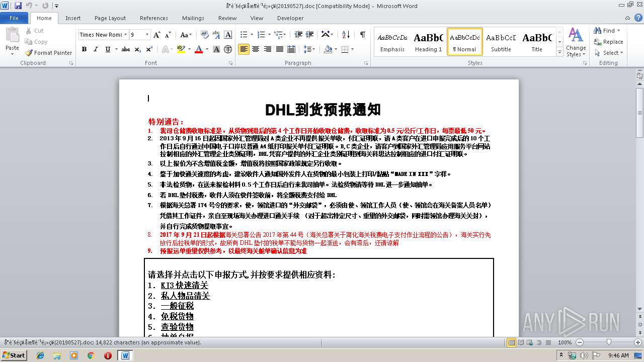Viewport: 644px width, 362px height.
Task: Toggle Underline formatting
Action: click(x=108, y=49)
